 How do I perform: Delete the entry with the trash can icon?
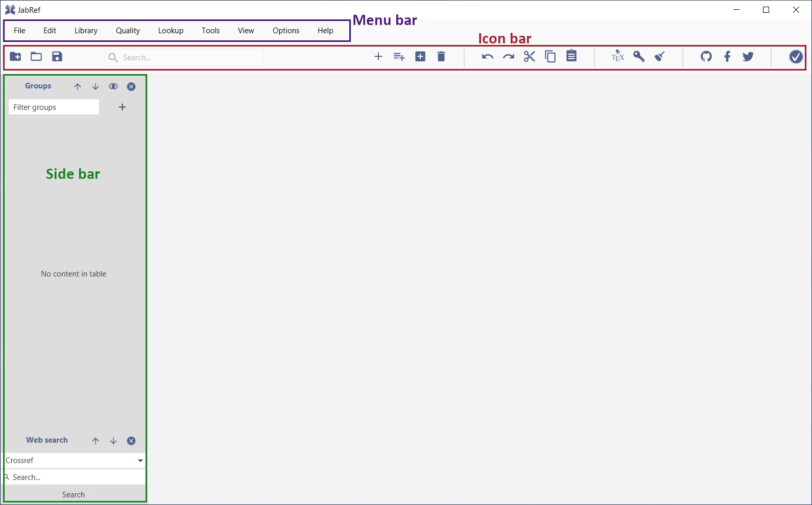click(441, 56)
